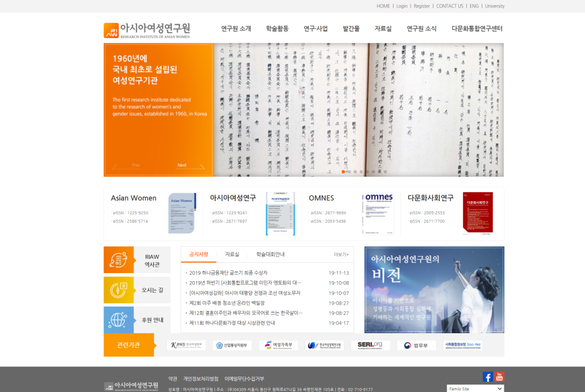Click the SERI.org partner logo

tap(370, 345)
